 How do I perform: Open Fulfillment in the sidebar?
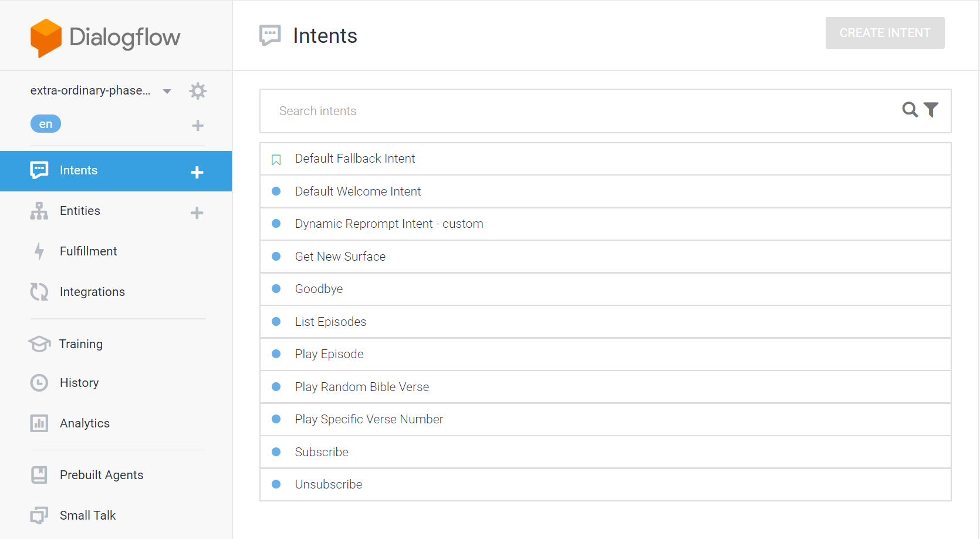88,251
